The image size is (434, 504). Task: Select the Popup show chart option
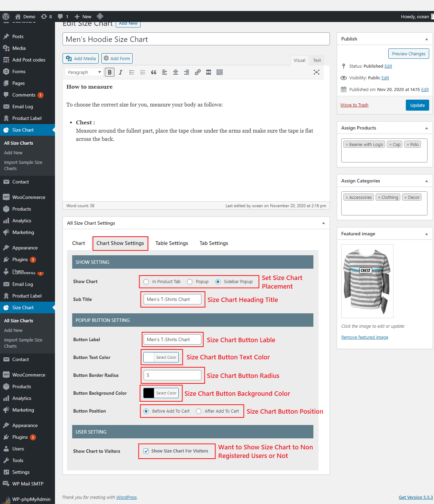pos(190,281)
